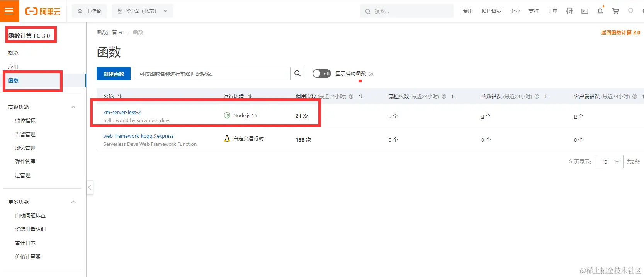
Task: Click the Alibaba Cloud logo
Action: pyautogui.click(x=43, y=11)
